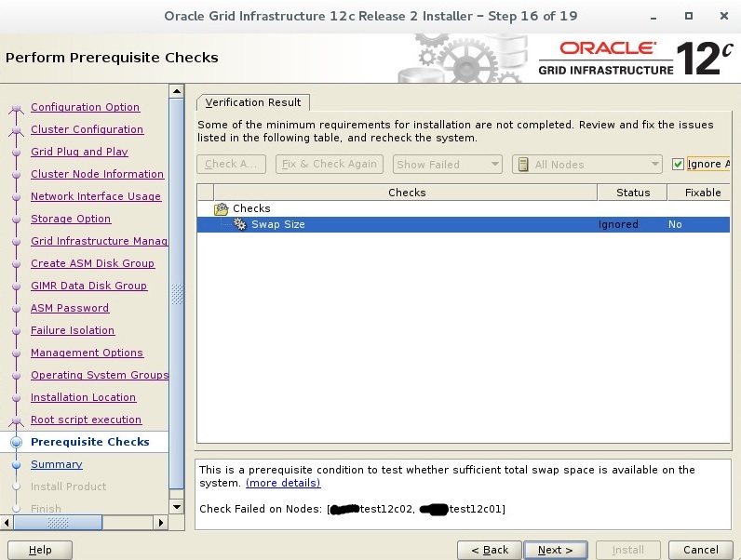The image size is (741, 560).
Task: Open the Show Failed dropdown
Action: tap(447, 165)
